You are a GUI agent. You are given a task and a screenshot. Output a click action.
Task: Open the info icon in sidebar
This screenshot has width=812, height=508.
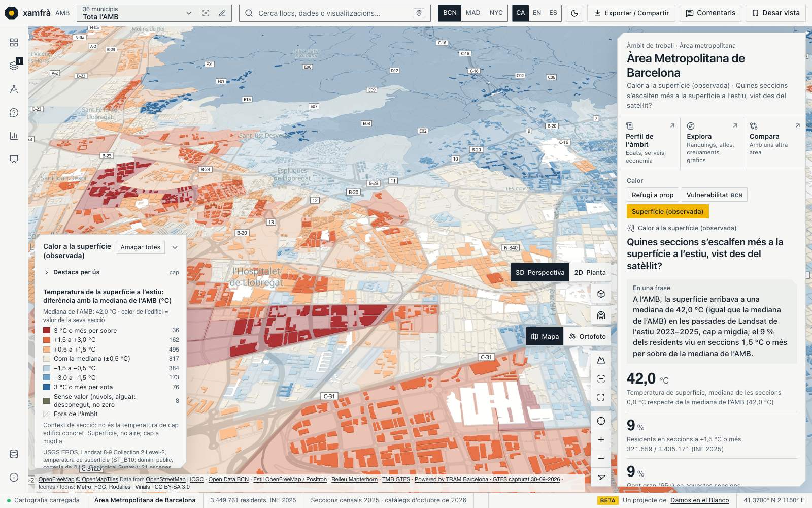point(14,477)
